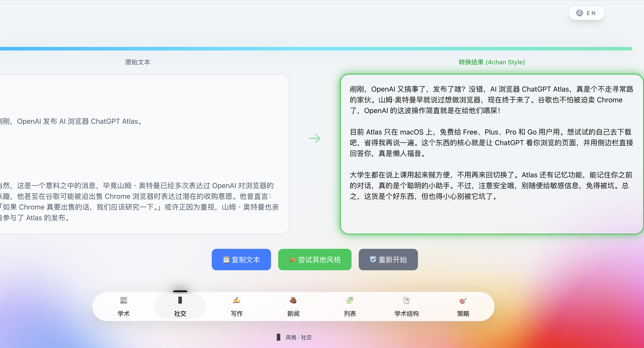Click the phone icon beside 风格 · 社交
644x348 pixels.
pos(278,337)
